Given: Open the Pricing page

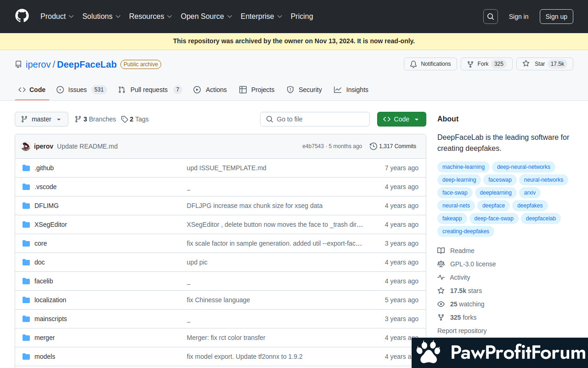Looking at the screenshot, I should [302, 16].
